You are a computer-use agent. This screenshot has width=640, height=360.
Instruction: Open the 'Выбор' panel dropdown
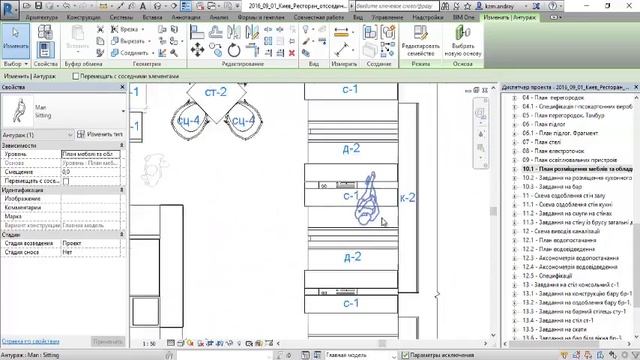point(15,64)
